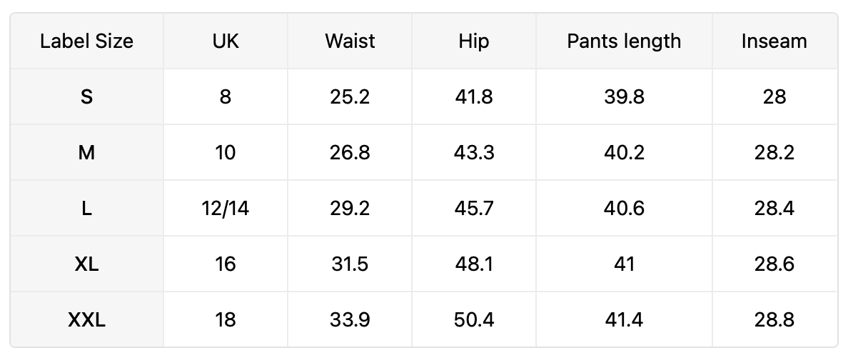Select the M size row label
Viewport: 868px width, 363px height.
pyautogui.click(x=86, y=152)
